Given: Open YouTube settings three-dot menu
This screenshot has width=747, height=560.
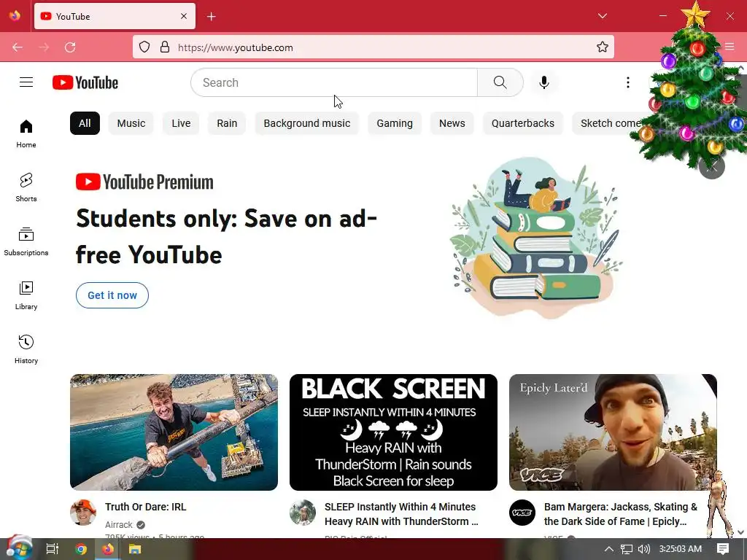Looking at the screenshot, I should (628, 82).
